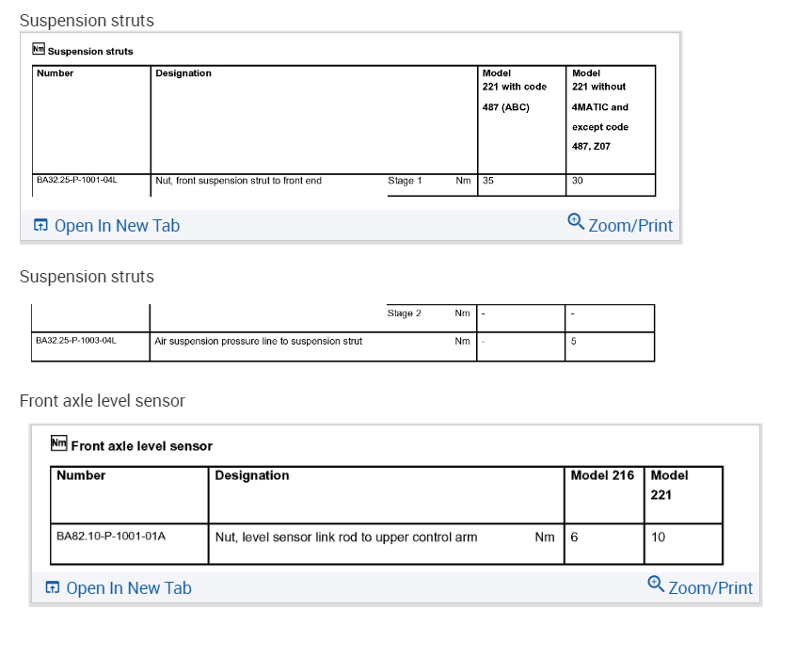Select part number BA82.10-P-1001-01A cell
The image size is (812, 658).
tap(111, 538)
